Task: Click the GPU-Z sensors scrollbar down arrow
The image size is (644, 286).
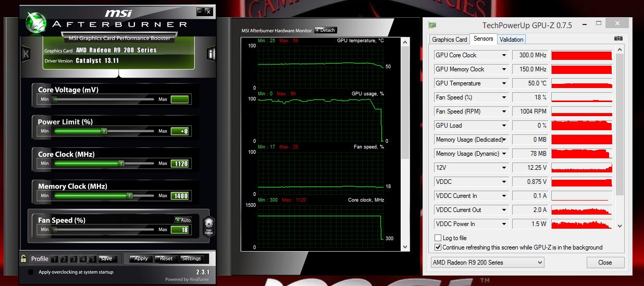Action: pyautogui.click(x=620, y=226)
